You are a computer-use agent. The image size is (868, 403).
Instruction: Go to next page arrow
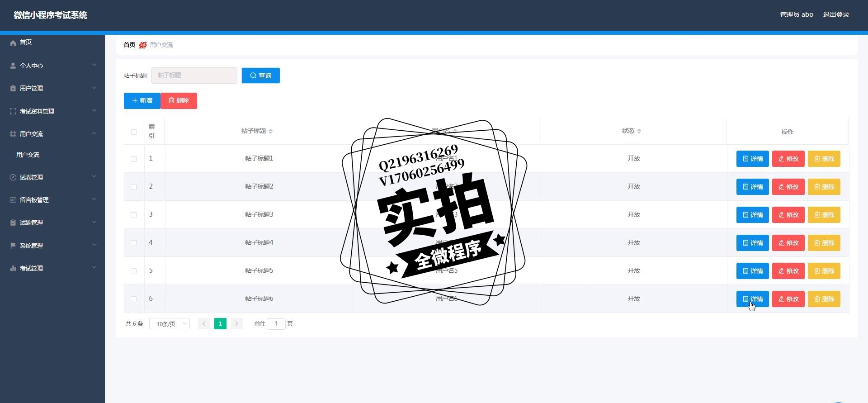coord(236,324)
